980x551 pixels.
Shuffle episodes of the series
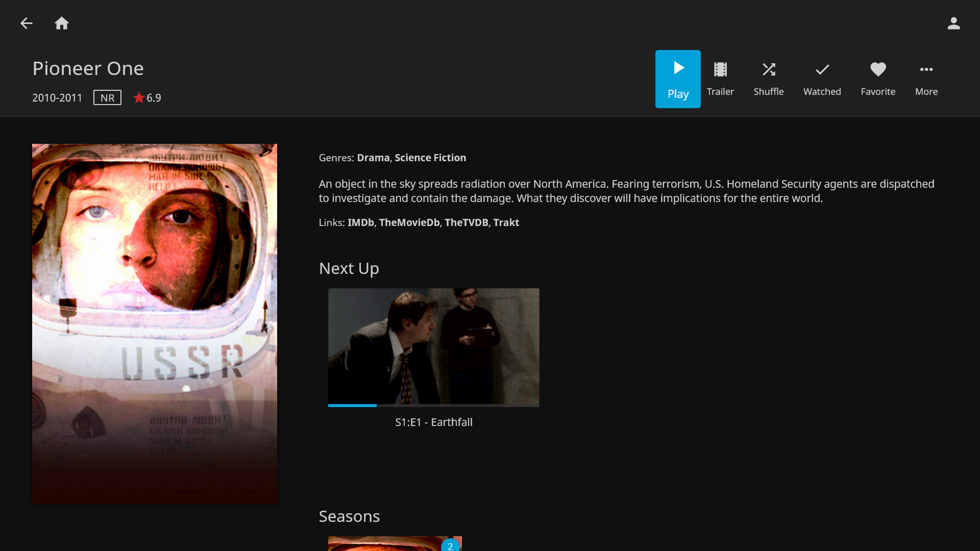point(768,79)
